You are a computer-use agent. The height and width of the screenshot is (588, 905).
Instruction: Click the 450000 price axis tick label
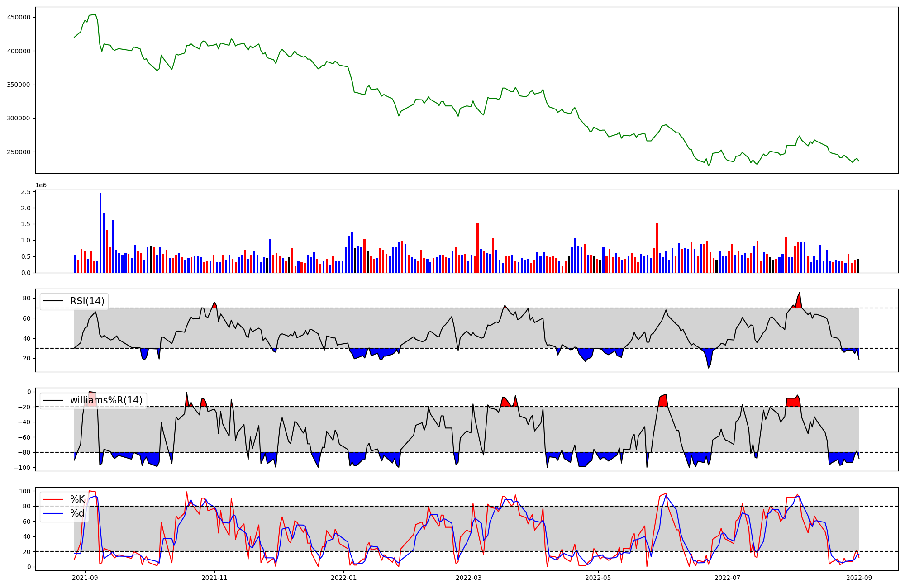click(x=19, y=18)
